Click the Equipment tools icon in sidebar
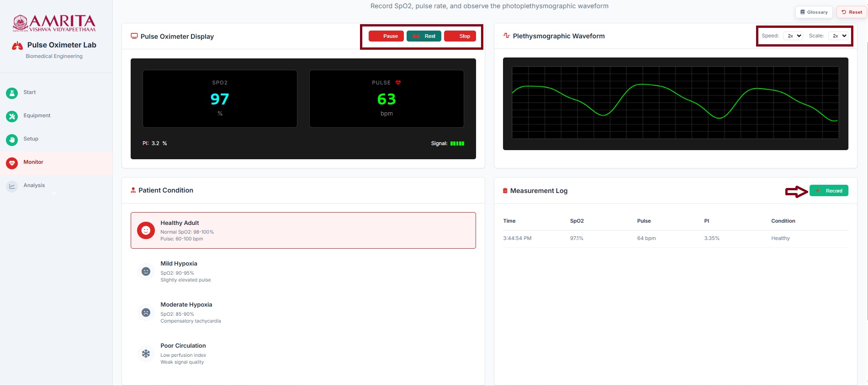 click(12, 116)
